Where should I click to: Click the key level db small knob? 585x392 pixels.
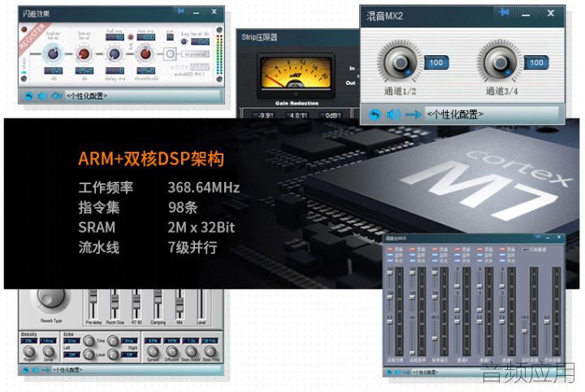tap(184, 41)
